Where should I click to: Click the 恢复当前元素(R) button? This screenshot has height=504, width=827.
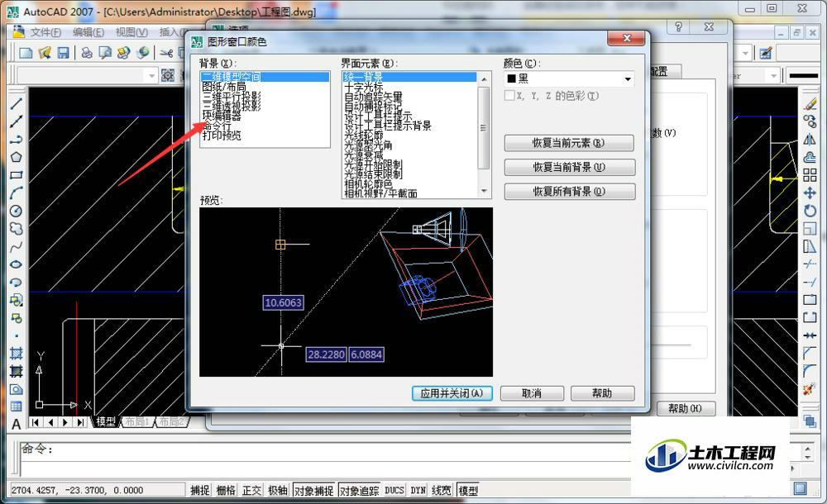point(569,143)
